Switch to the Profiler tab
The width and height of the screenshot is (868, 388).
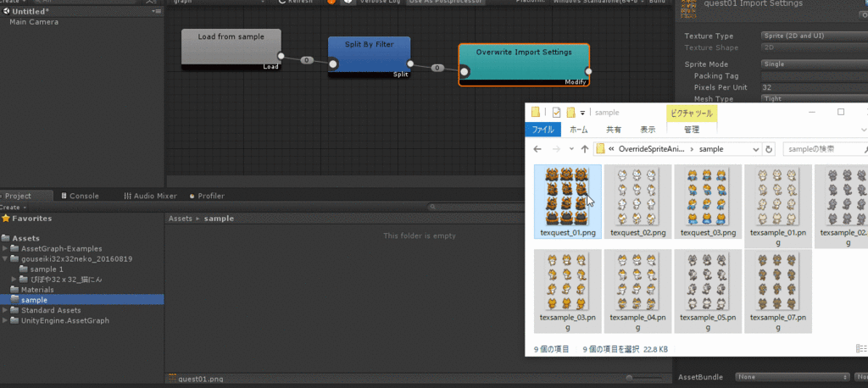pyautogui.click(x=207, y=196)
